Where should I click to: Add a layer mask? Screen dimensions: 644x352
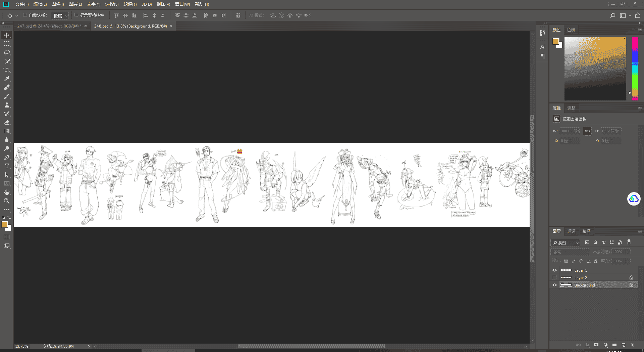(596, 345)
